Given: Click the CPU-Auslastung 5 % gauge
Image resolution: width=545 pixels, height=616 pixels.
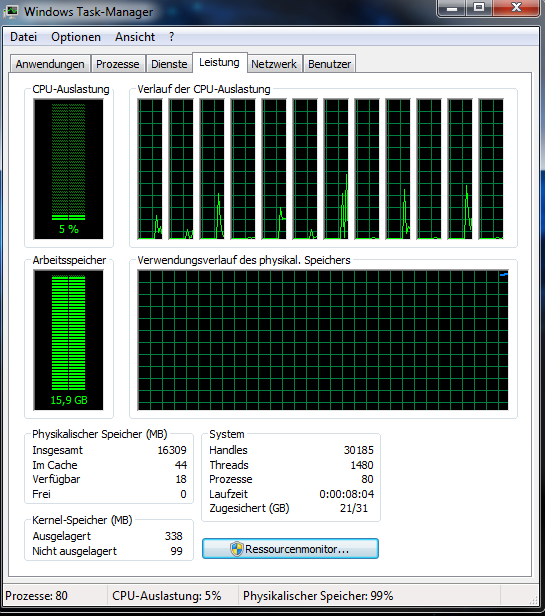Looking at the screenshot, I should pyautogui.click(x=68, y=169).
